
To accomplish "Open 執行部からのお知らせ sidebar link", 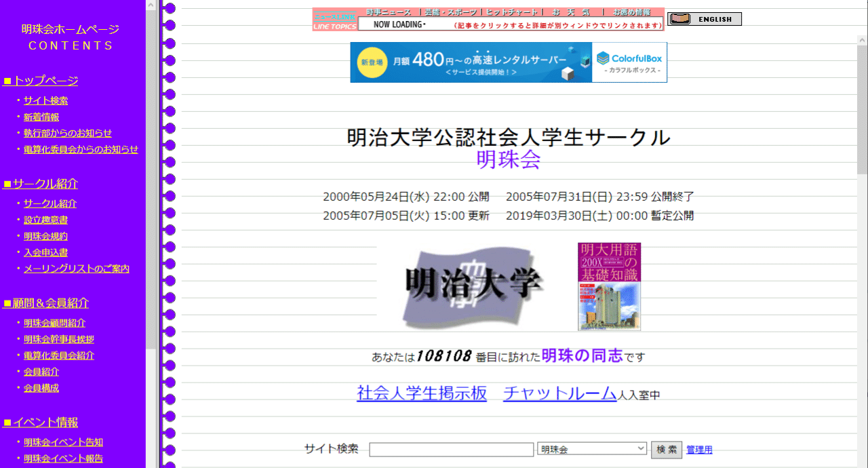I will click(68, 133).
